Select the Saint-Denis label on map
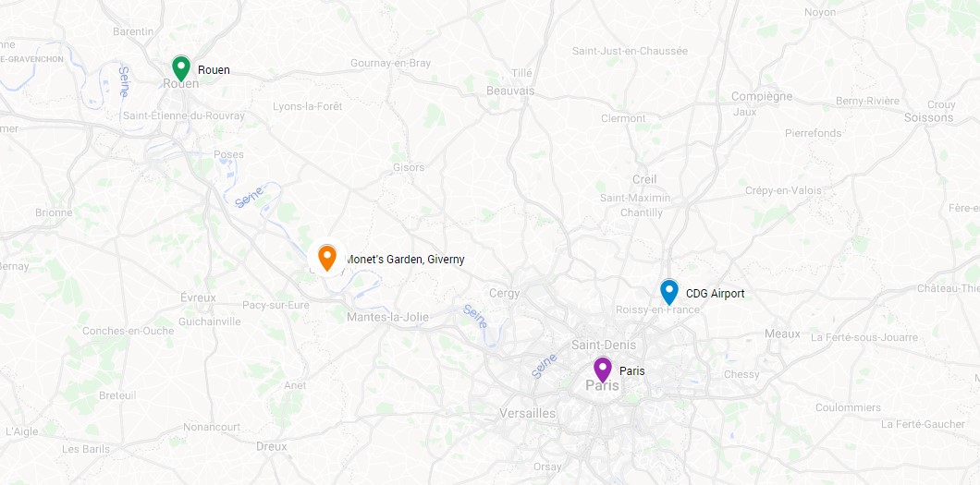The height and width of the screenshot is (485, 980). (604, 345)
